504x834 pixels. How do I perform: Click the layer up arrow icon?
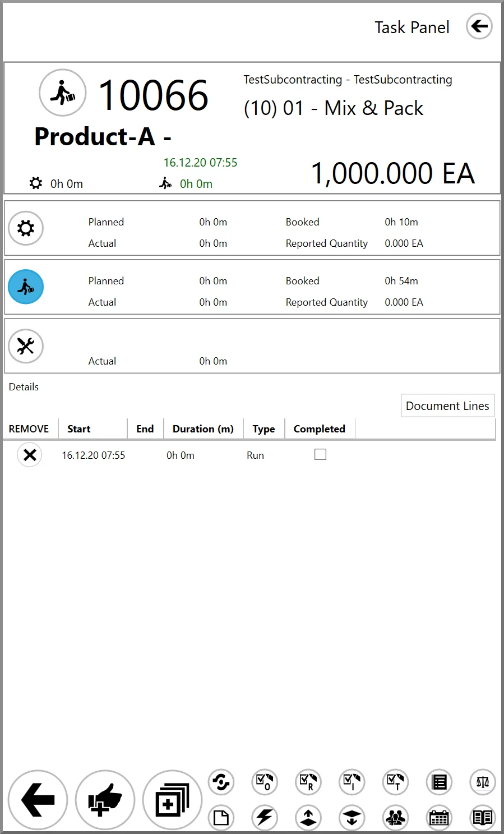(x=308, y=818)
